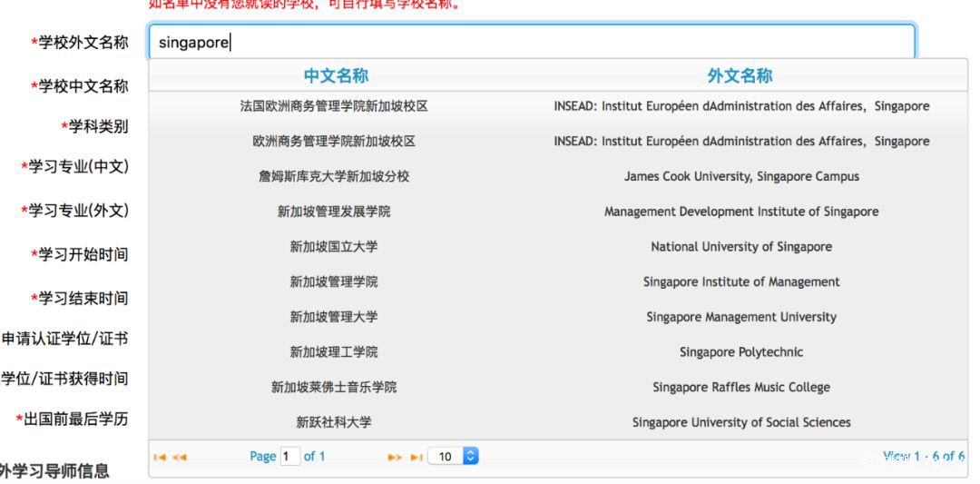Go to first page using pager icon
This screenshot has height=484, width=980.
[x=161, y=457]
